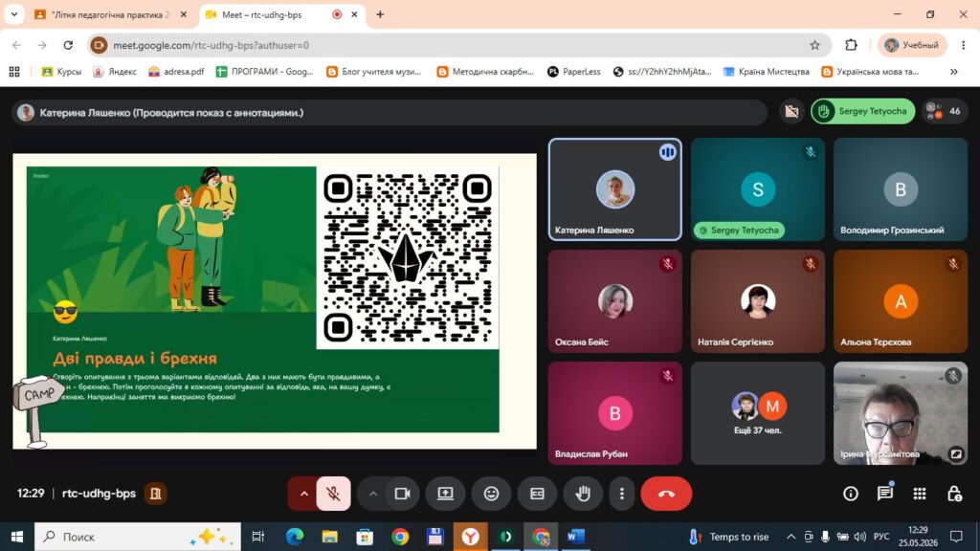This screenshot has height=551, width=980.
Task: Select Оксана Бейс participant tile
Action: 615,301
